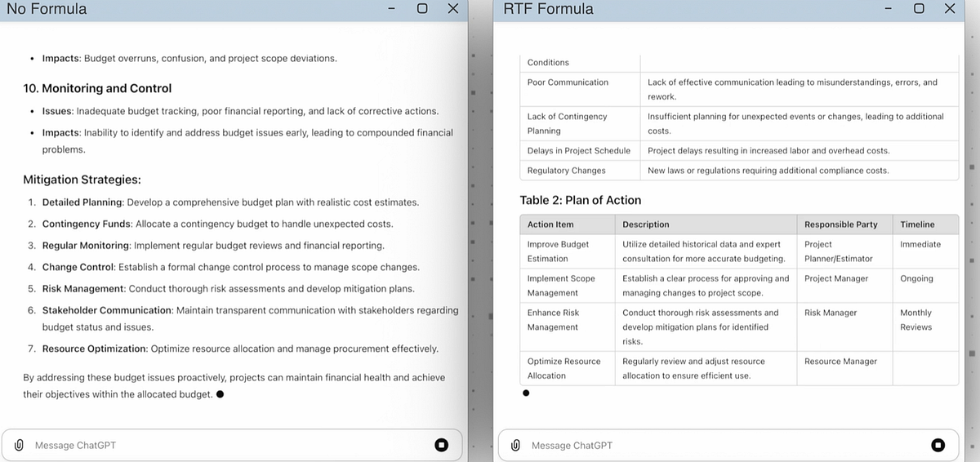980x462 pixels.
Task: Click the 'Utilize detailed historical data' description cell
Action: tap(706, 251)
